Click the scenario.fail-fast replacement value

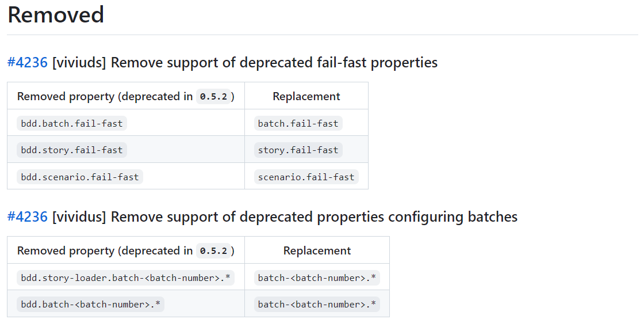pos(306,177)
